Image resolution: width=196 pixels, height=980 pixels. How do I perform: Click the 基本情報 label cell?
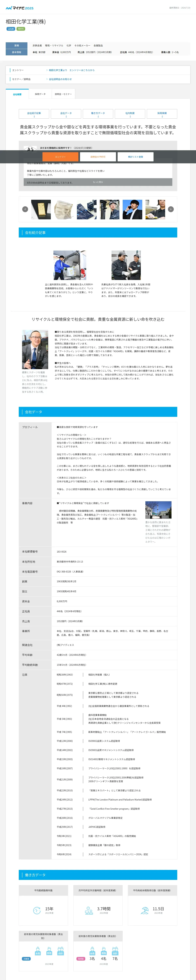(x=16, y=52)
